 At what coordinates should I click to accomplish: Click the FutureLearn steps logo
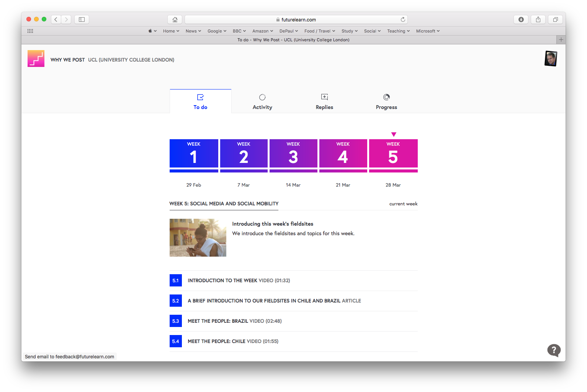[x=36, y=59]
